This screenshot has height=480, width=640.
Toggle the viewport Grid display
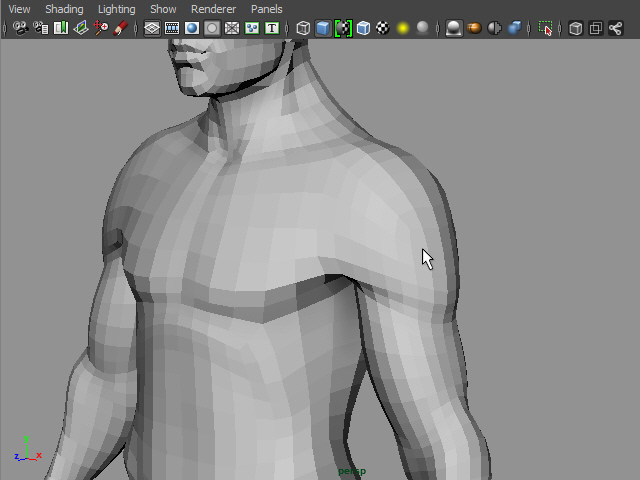pyautogui.click(x=152, y=28)
